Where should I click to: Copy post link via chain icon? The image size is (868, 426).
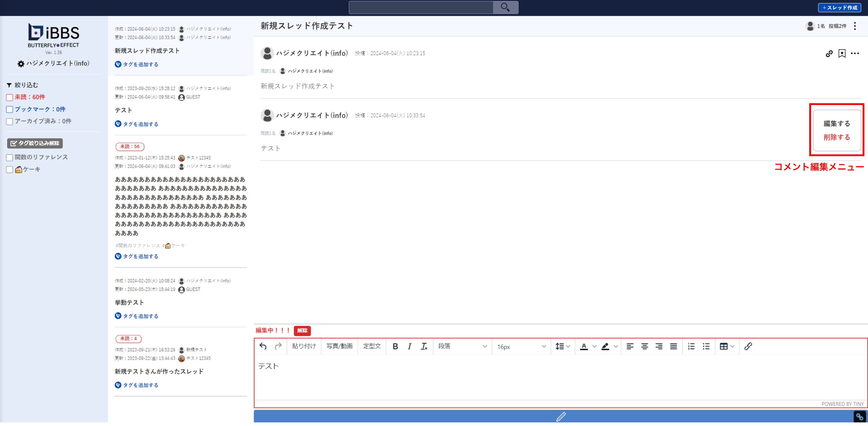point(829,54)
